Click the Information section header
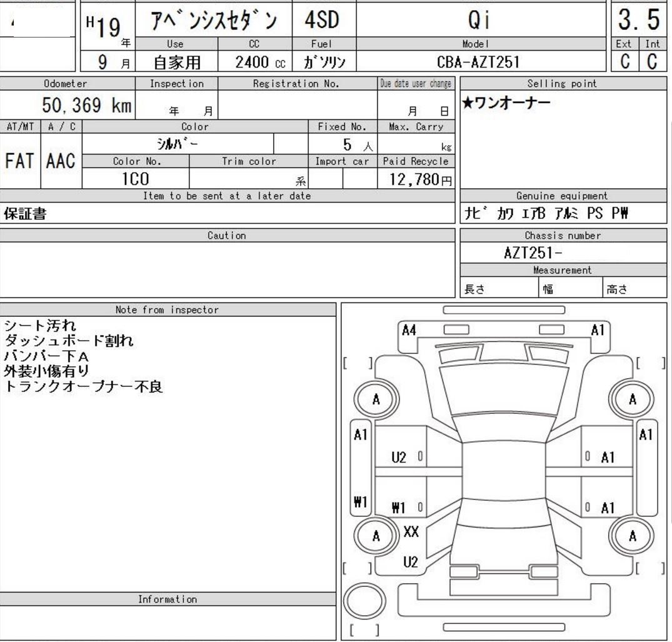Image resolution: width=672 pixels, height=642 pixels. click(168, 599)
